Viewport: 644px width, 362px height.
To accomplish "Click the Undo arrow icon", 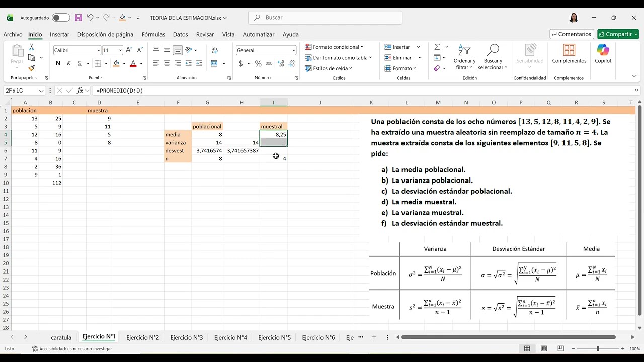I will tap(90, 17).
